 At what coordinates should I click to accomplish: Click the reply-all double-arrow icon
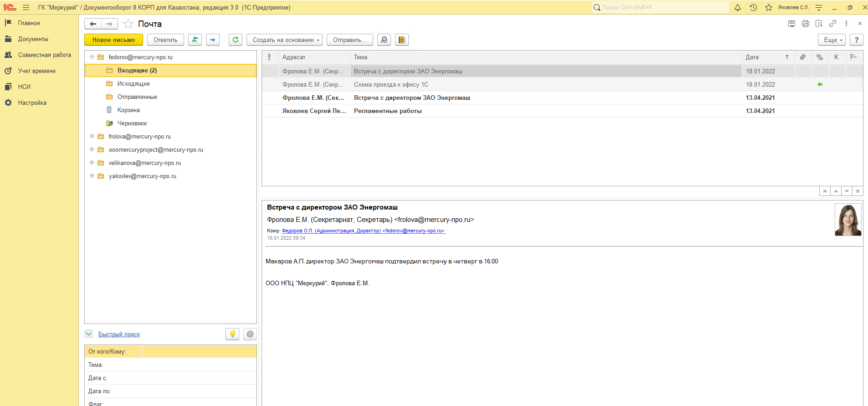pyautogui.click(x=195, y=40)
